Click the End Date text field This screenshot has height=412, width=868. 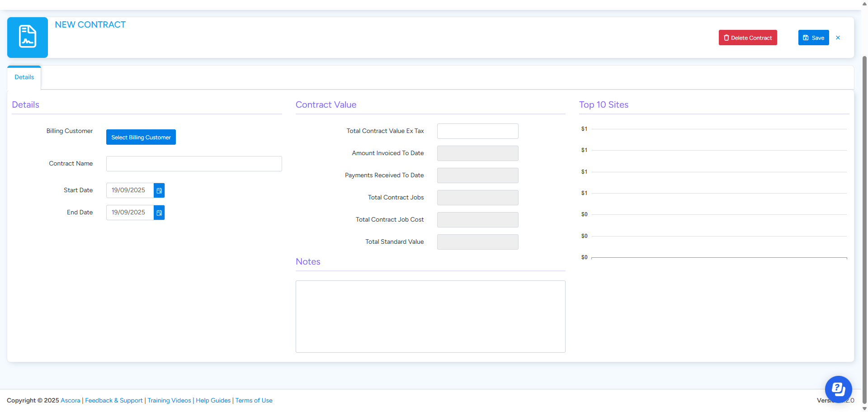[x=130, y=213]
